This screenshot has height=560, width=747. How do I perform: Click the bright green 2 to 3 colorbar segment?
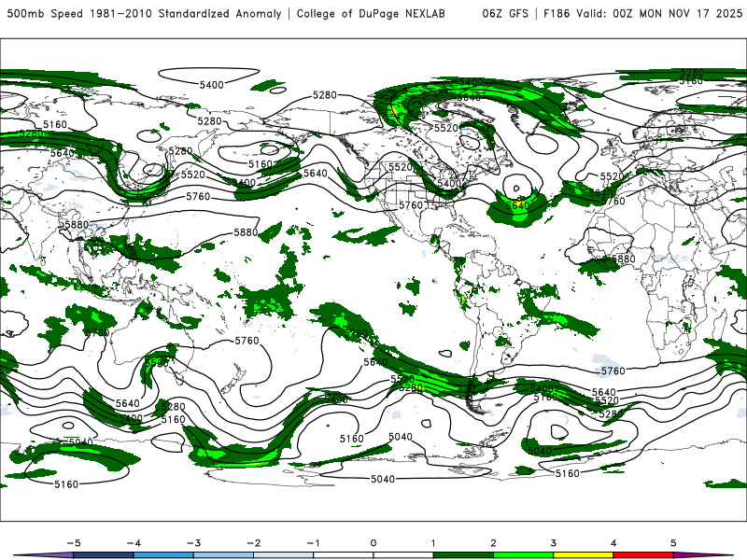coord(523,555)
